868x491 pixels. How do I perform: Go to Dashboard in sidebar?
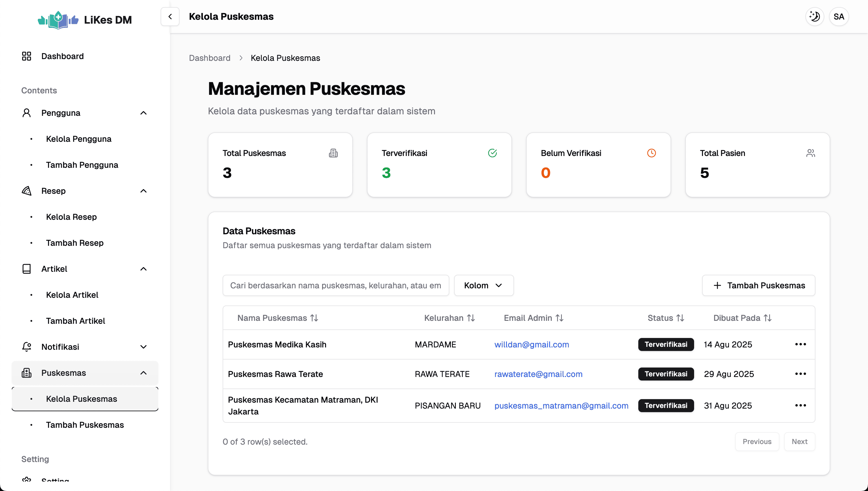point(85,56)
